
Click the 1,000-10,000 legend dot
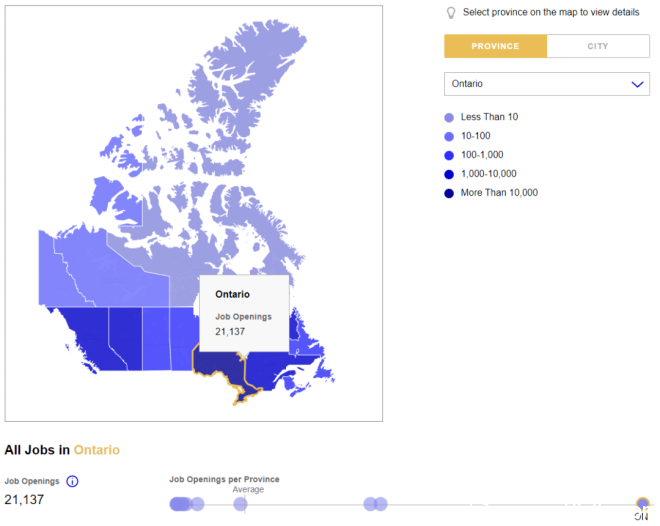click(449, 174)
